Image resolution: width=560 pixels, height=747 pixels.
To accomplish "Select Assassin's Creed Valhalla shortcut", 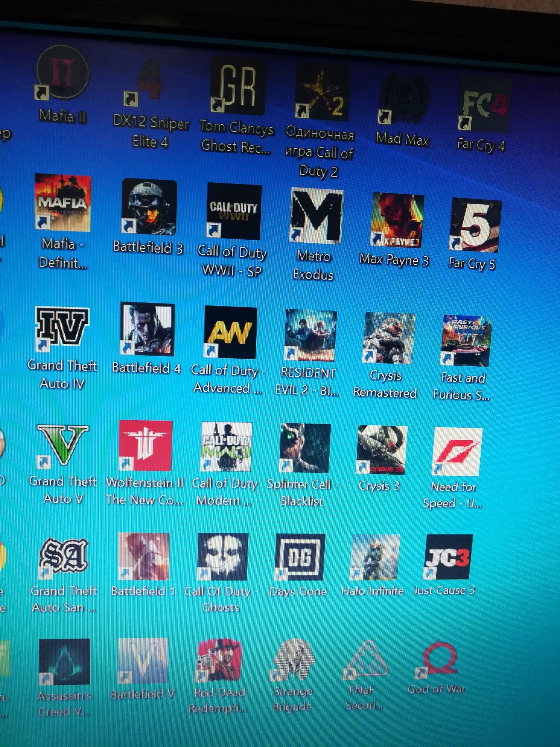I will [64, 661].
